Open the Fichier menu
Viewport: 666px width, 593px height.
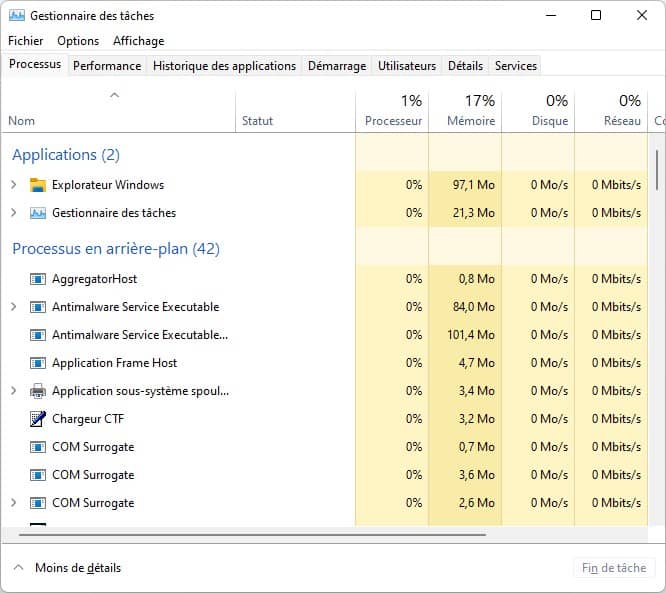[25, 41]
